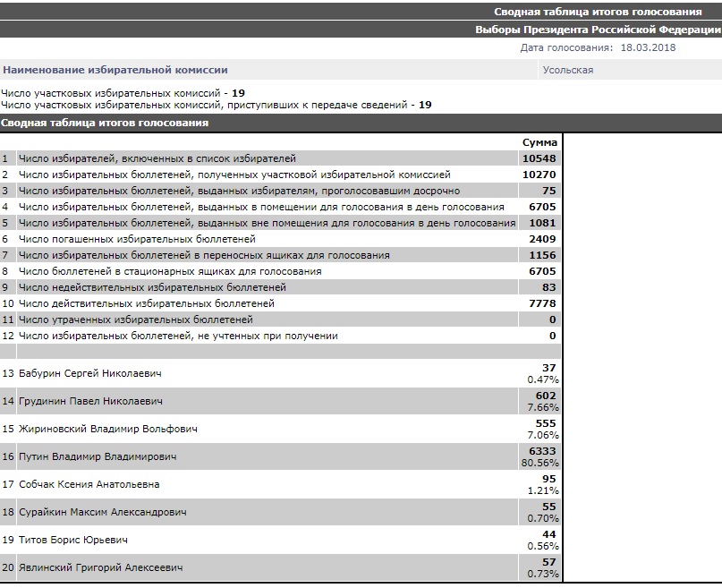Click candidate 'Бабурин Сергей Николаевич'
The width and height of the screenshot is (722, 588).
tap(89, 373)
